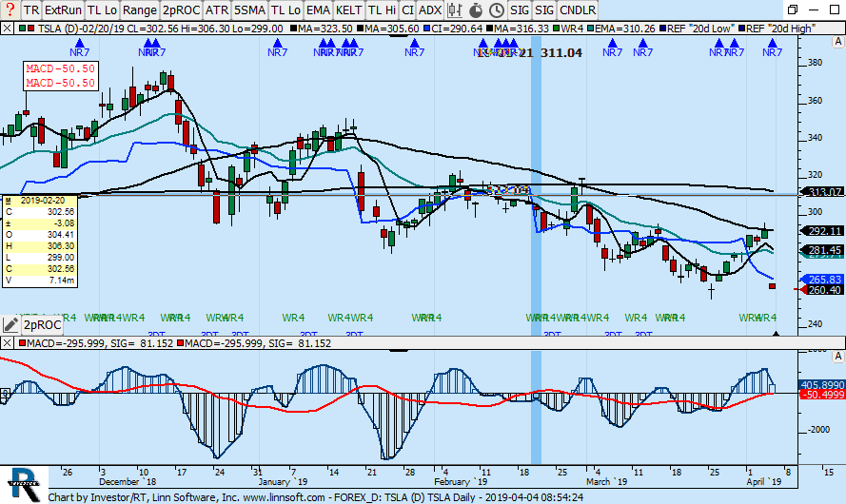Click the upper MACD-50.50 annotation label
Image resolution: width=846 pixels, height=504 pixels.
61,69
